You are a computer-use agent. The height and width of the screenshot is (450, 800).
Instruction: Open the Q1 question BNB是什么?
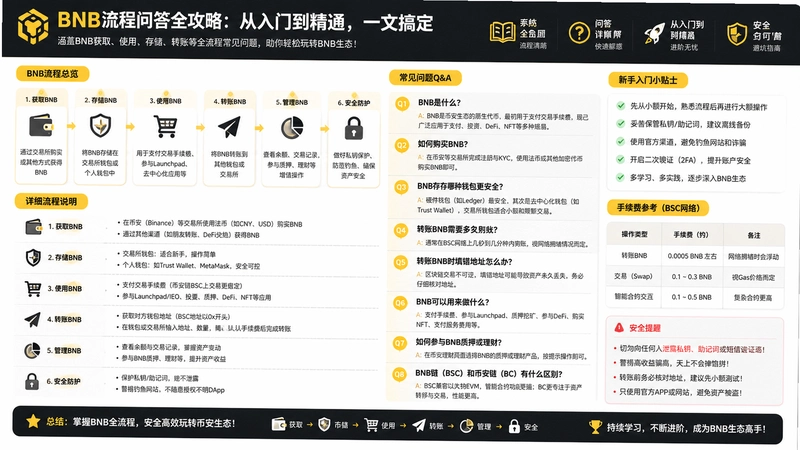click(x=439, y=103)
